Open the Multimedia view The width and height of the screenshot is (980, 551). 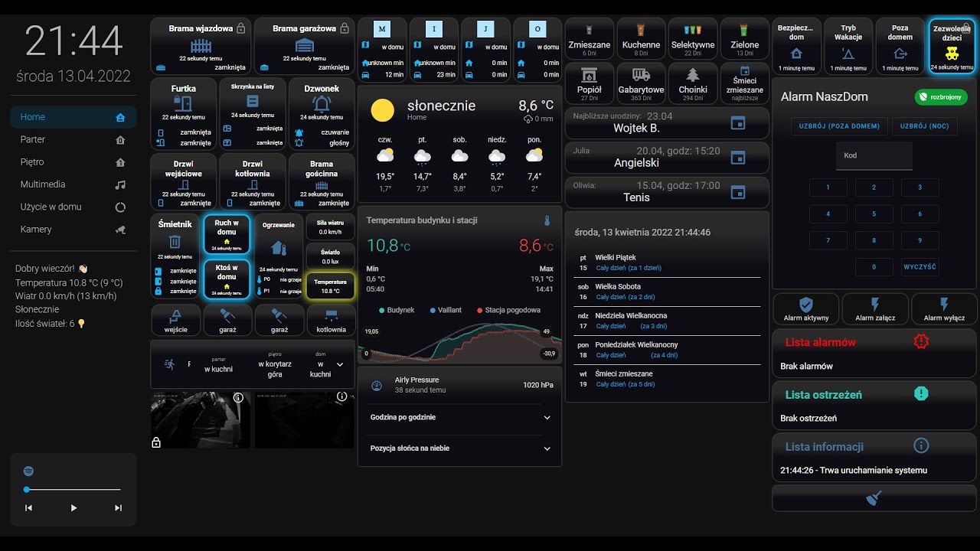tap(73, 184)
